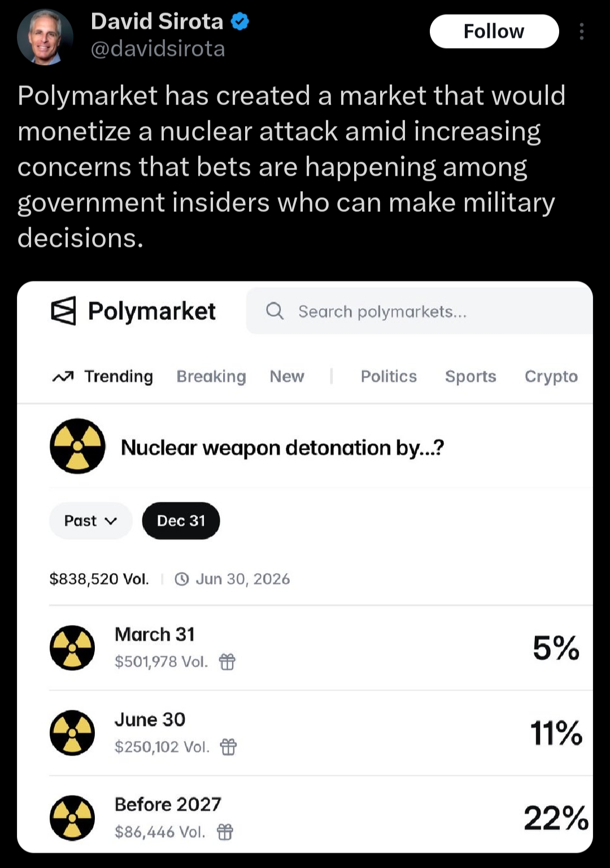The height and width of the screenshot is (868, 610).
Task: Open David Sirota's profile picture
Action: coord(45,37)
